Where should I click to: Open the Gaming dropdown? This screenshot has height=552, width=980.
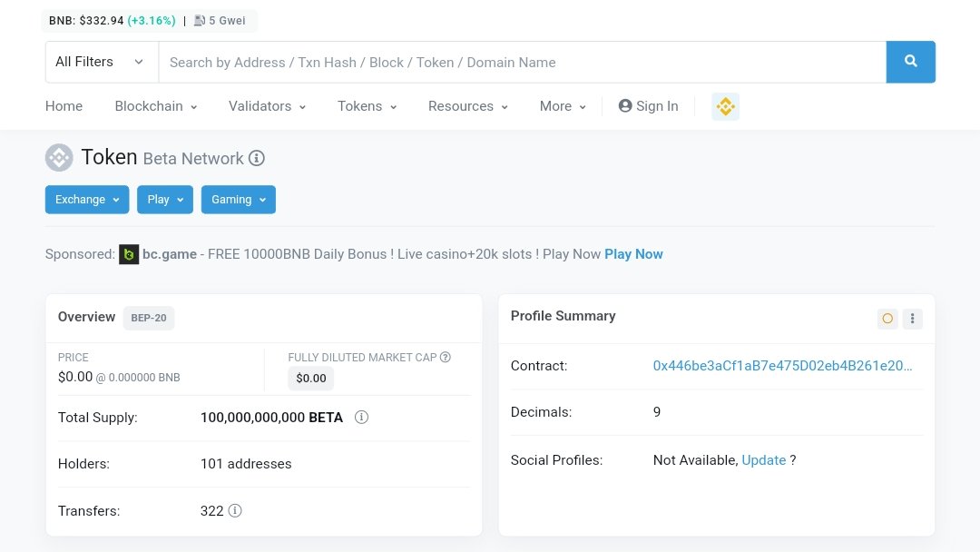click(x=238, y=199)
